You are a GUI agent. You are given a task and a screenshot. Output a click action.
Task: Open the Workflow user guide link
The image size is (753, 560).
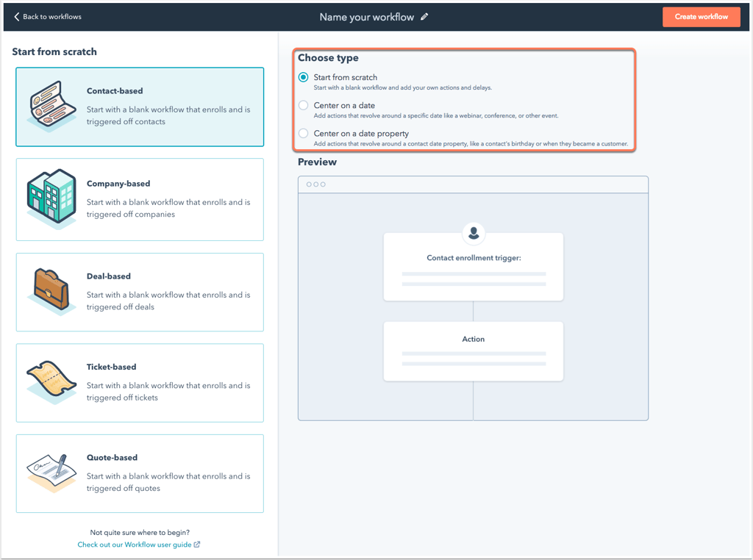click(135, 545)
